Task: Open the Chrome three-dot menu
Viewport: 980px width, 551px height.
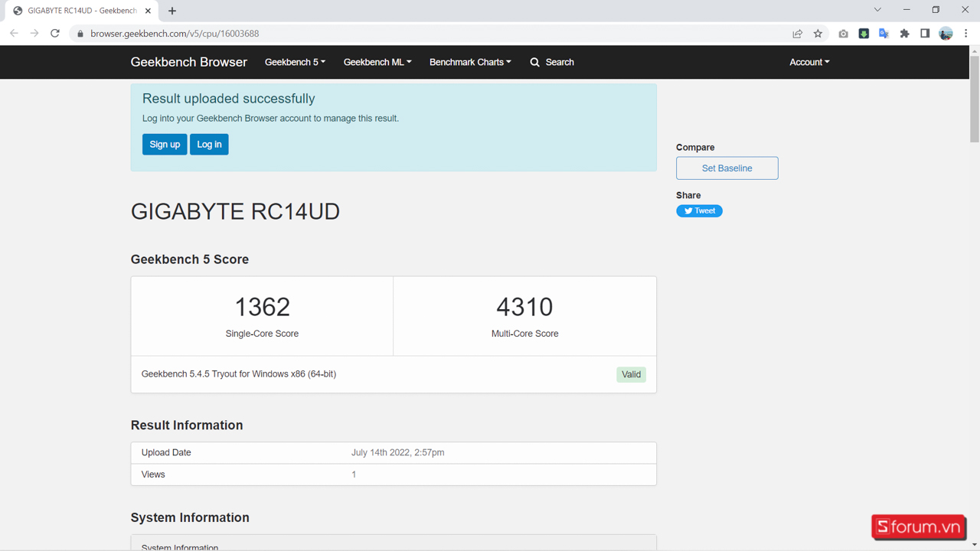Action: click(x=966, y=34)
